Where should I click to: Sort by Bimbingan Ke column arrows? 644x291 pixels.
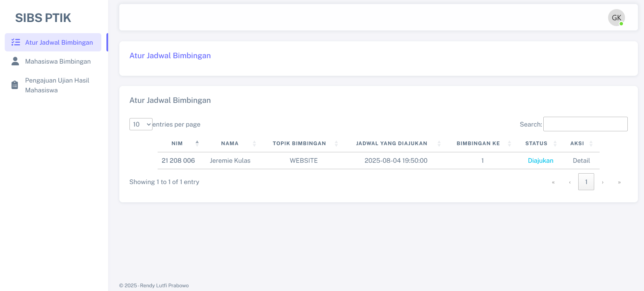[x=509, y=143]
